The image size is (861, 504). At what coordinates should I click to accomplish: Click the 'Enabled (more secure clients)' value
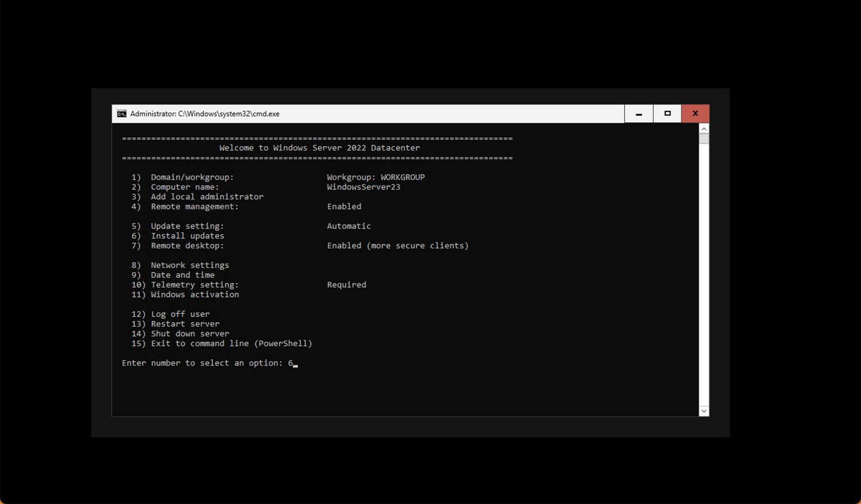(x=398, y=246)
